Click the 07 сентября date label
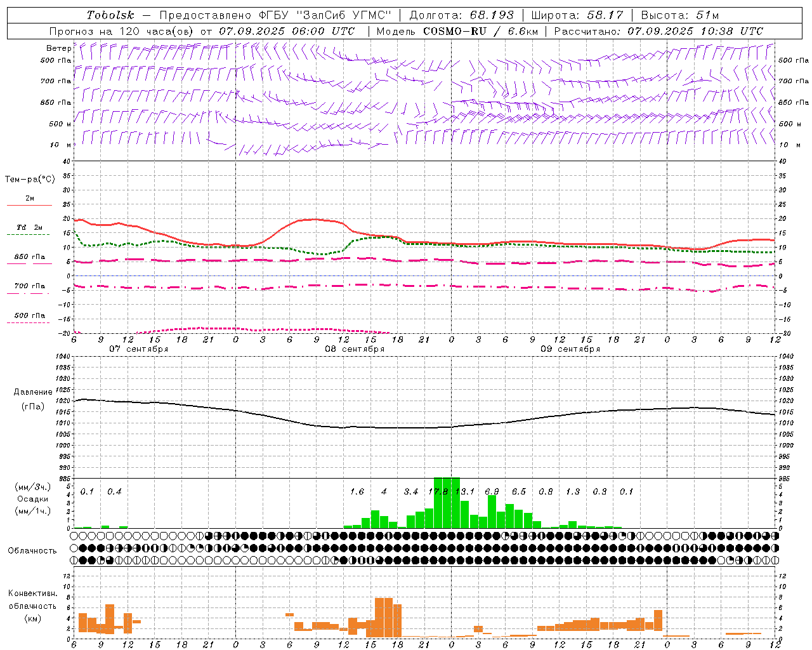 (x=138, y=349)
